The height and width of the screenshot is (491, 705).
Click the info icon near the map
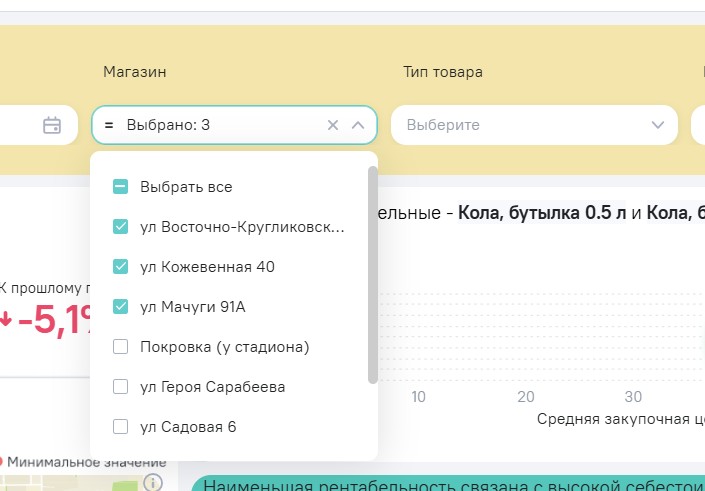pyautogui.click(x=152, y=483)
